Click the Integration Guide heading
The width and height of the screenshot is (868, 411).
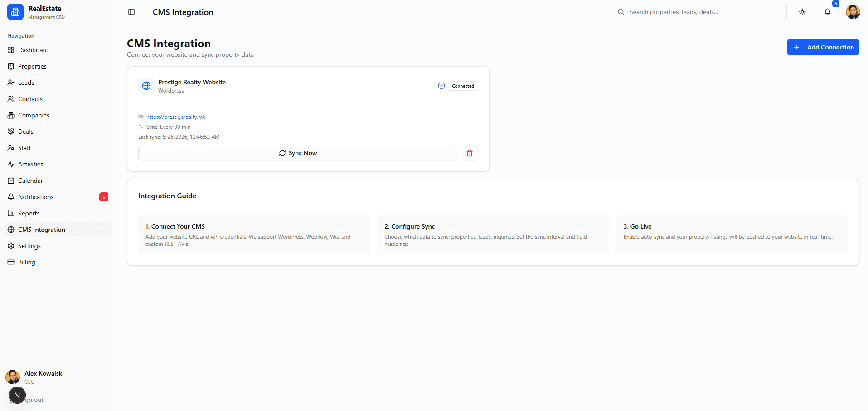coord(167,196)
